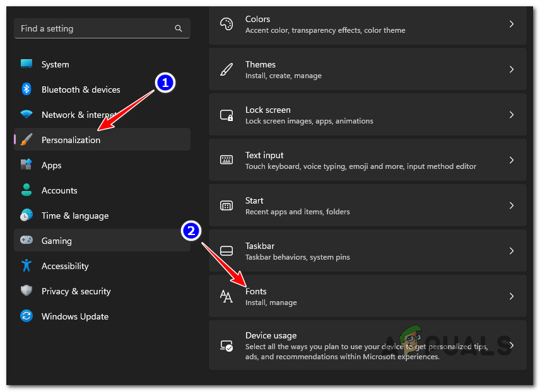This screenshot has height=392, width=540.
Task: Click the search magnifier icon
Action: (x=179, y=28)
